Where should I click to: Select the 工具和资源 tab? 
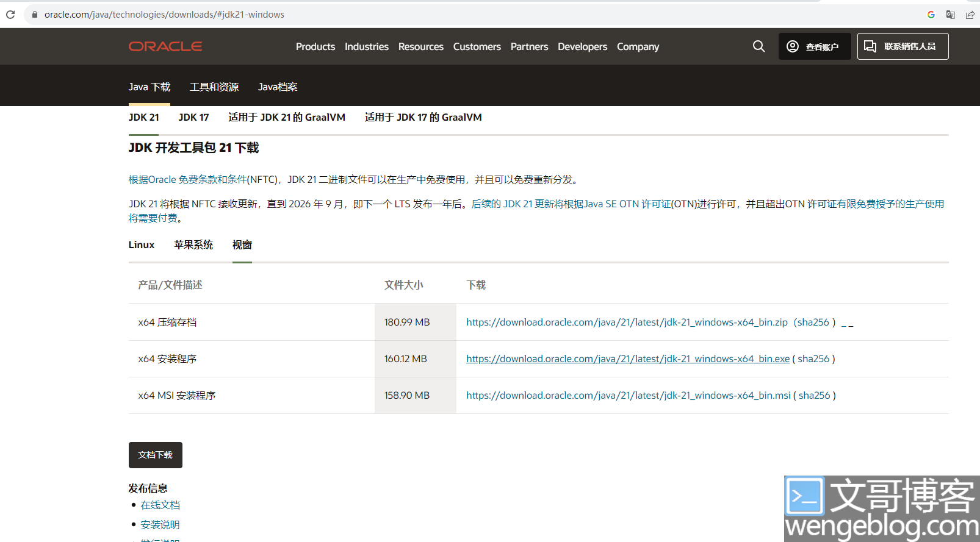(x=214, y=87)
